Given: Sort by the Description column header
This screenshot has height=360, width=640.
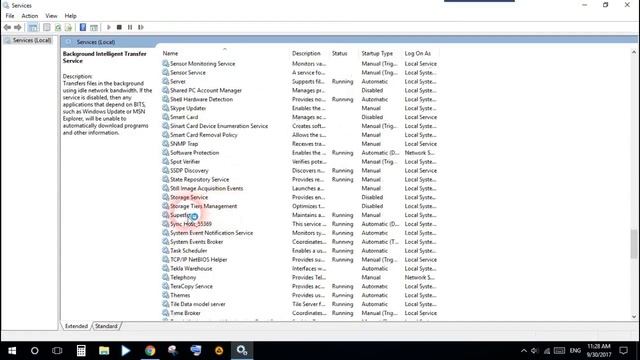Looking at the screenshot, I should click(x=306, y=53).
